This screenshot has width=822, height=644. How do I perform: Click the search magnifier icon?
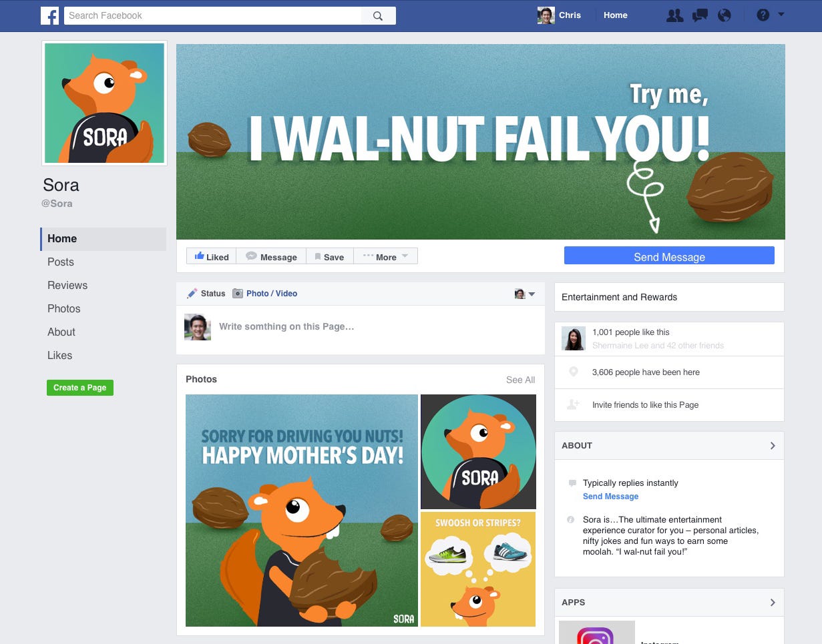pyautogui.click(x=378, y=16)
